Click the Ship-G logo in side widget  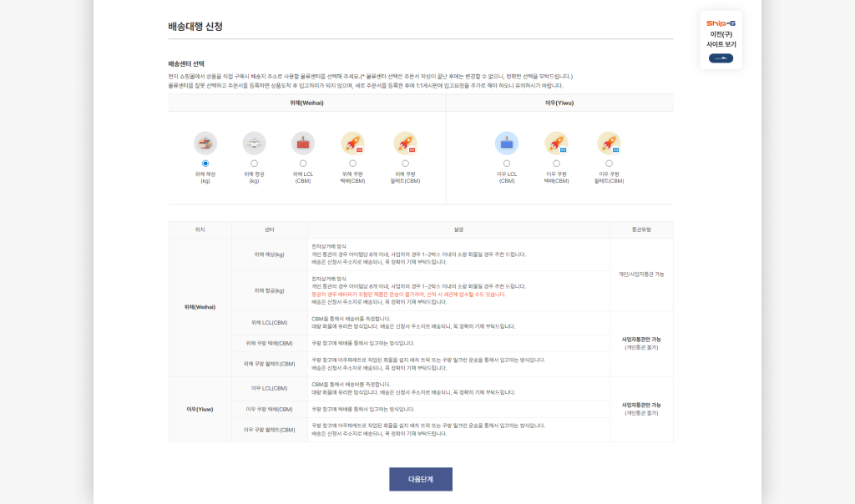click(x=721, y=23)
